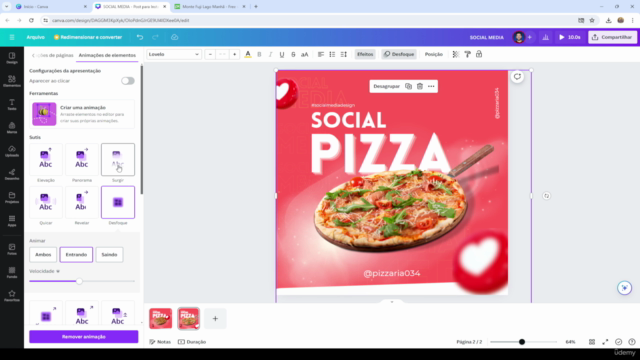
Task: Add a new page with plus button
Action: [x=215, y=318]
